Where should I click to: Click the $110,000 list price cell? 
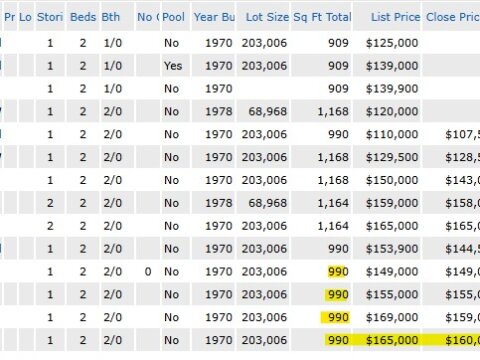[392, 134]
